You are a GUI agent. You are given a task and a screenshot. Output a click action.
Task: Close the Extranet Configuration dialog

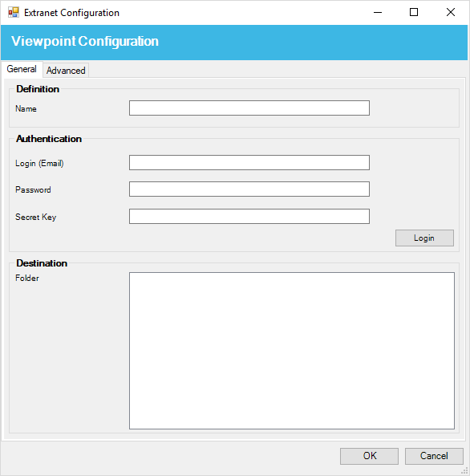451,13
